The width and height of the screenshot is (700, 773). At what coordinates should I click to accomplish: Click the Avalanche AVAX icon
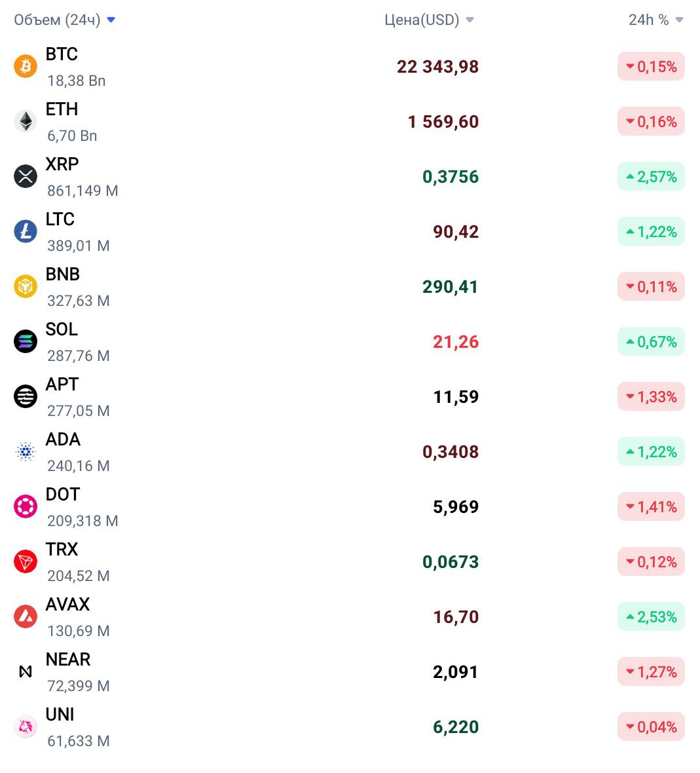[x=26, y=616]
